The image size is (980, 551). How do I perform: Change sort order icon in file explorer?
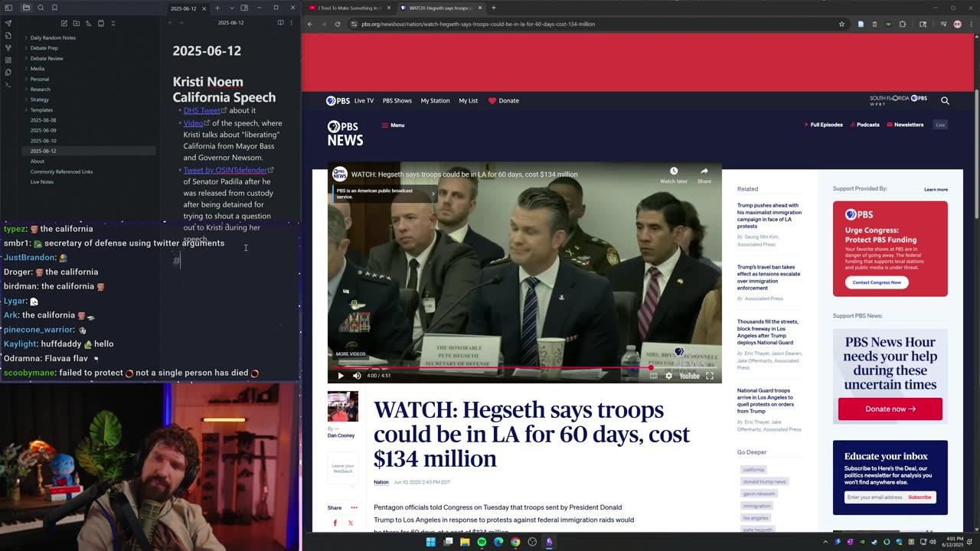coord(89,23)
